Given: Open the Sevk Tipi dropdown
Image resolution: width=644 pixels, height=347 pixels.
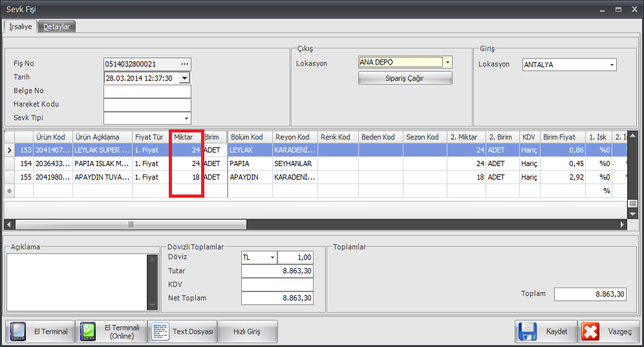Looking at the screenshot, I should [187, 119].
